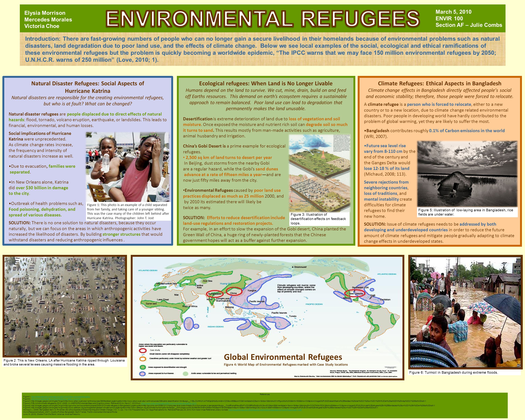Screen dimensions: 525x420
Task: Click the author name Elysia Morrison
Action: click(45, 13)
